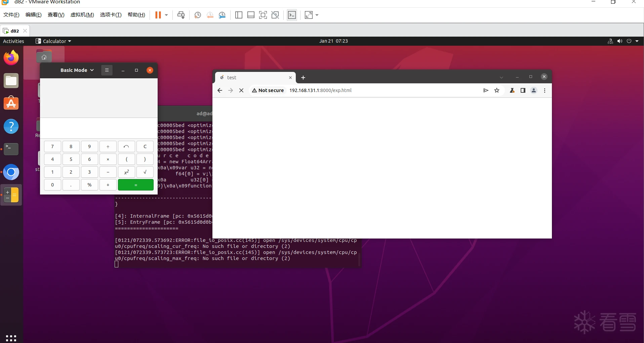The width and height of the screenshot is (644, 343).
Task: Select the d82 VM tab
Action: 15,31
